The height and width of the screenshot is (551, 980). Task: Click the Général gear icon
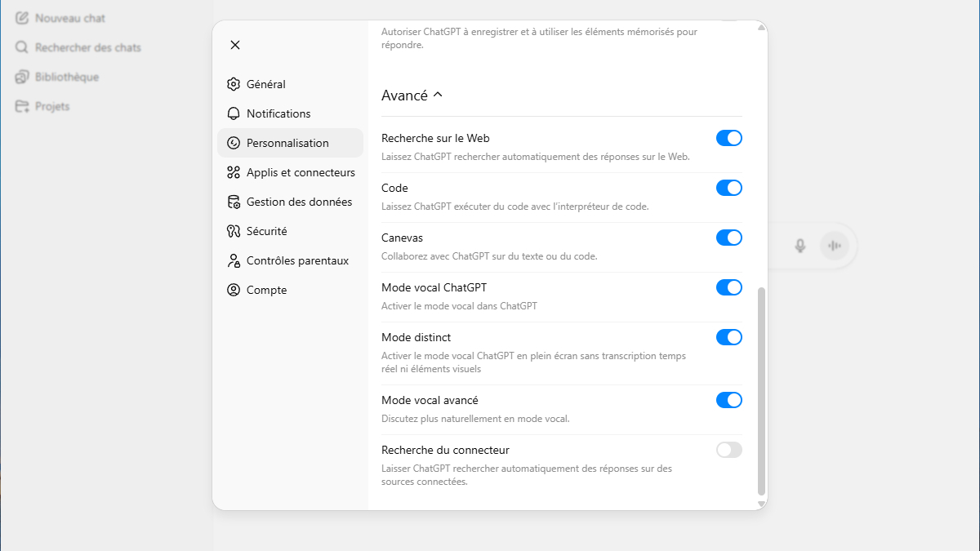pyautogui.click(x=234, y=84)
